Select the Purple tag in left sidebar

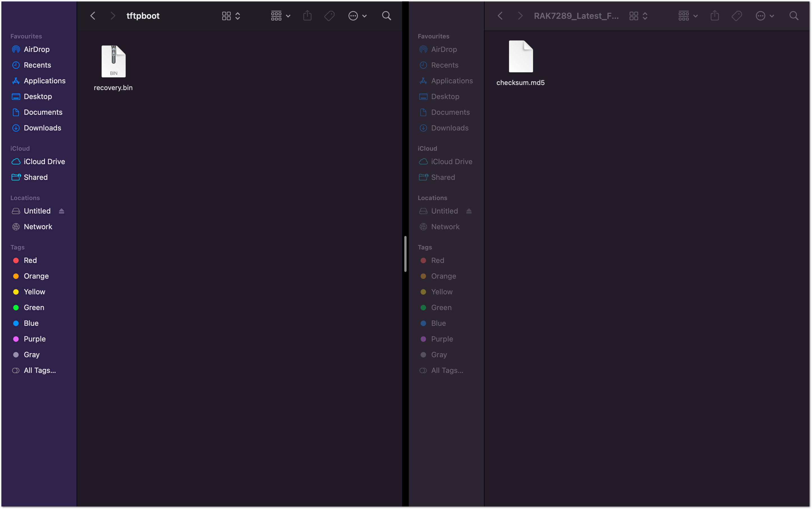click(34, 339)
